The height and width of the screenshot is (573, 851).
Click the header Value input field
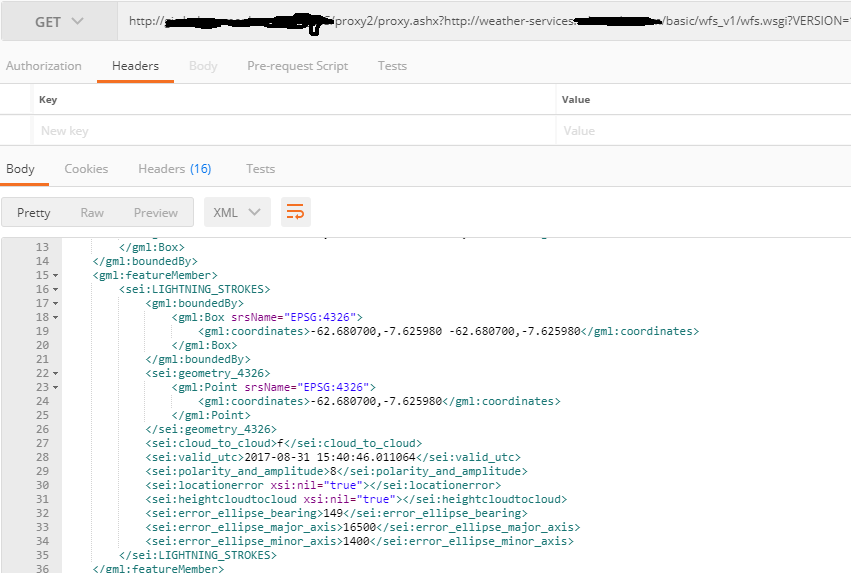(x=704, y=131)
